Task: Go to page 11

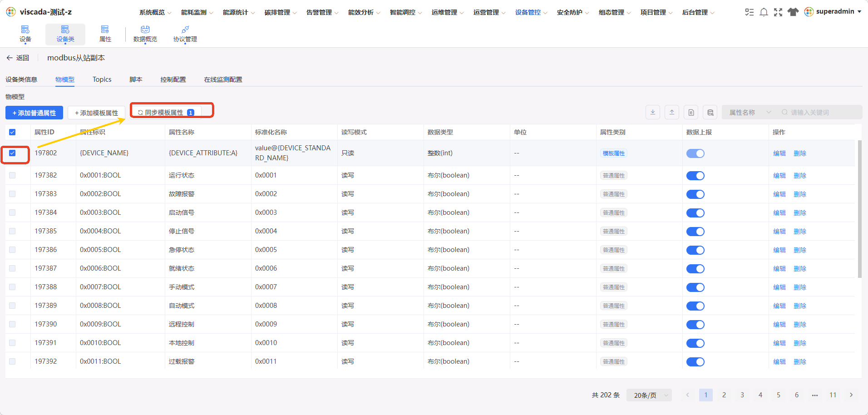Action: 833,395
